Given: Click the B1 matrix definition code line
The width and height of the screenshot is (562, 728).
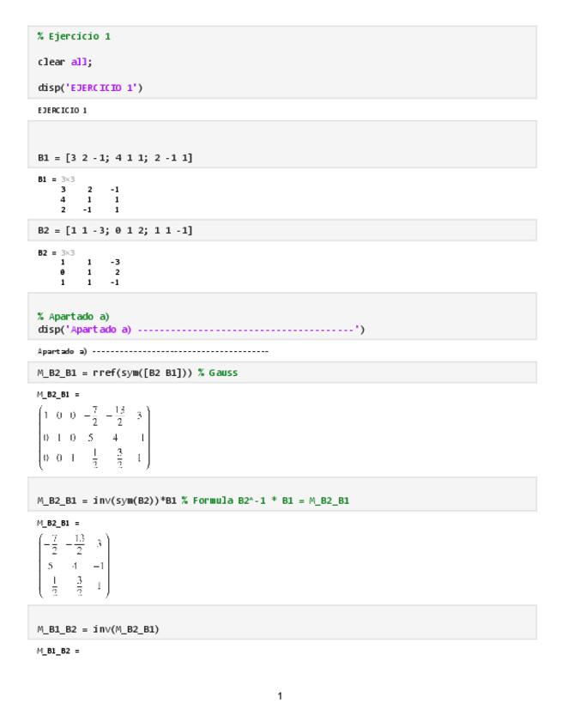Looking at the screenshot, I should pyautogui.click(x=115, y=158).
